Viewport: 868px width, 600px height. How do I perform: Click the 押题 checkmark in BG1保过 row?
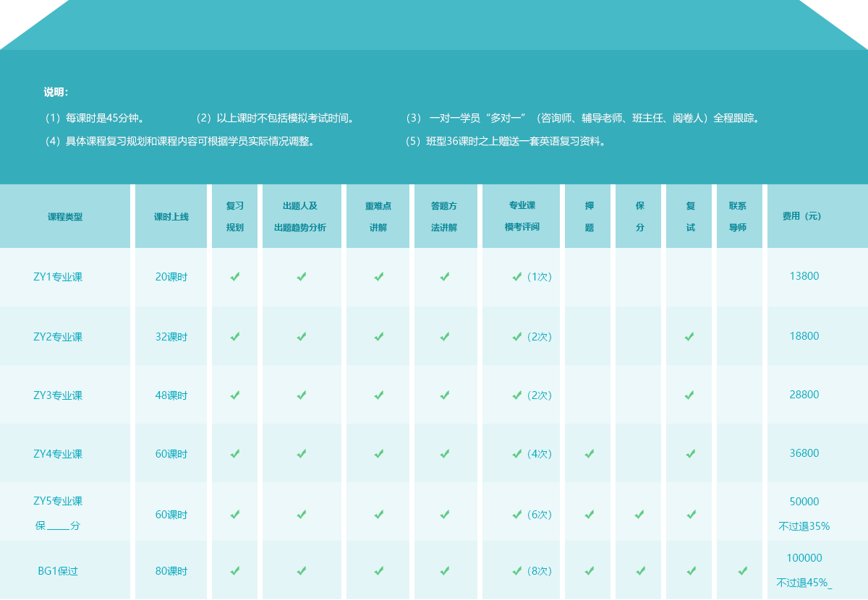pos(590,570)
